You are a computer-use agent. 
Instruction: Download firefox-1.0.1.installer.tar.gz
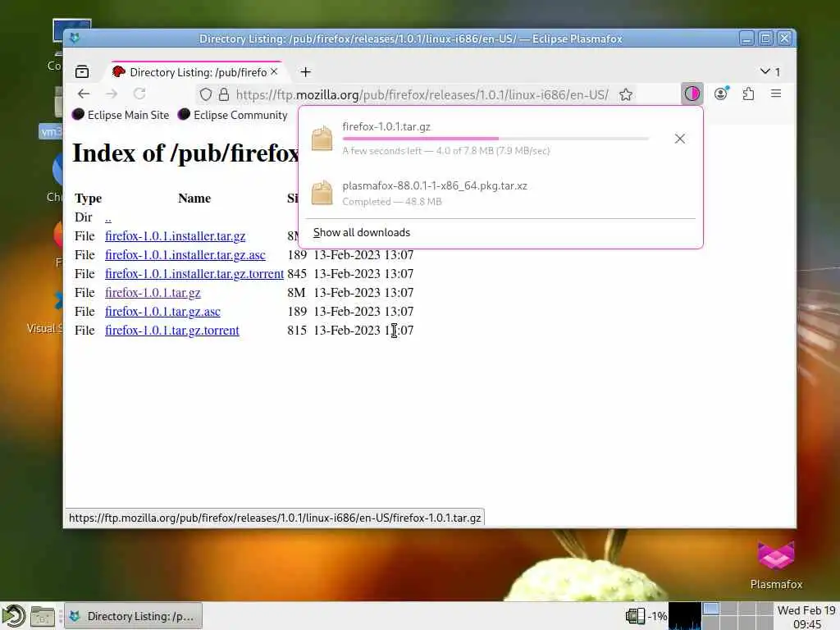pyautogui.click(x=176, y=236)
